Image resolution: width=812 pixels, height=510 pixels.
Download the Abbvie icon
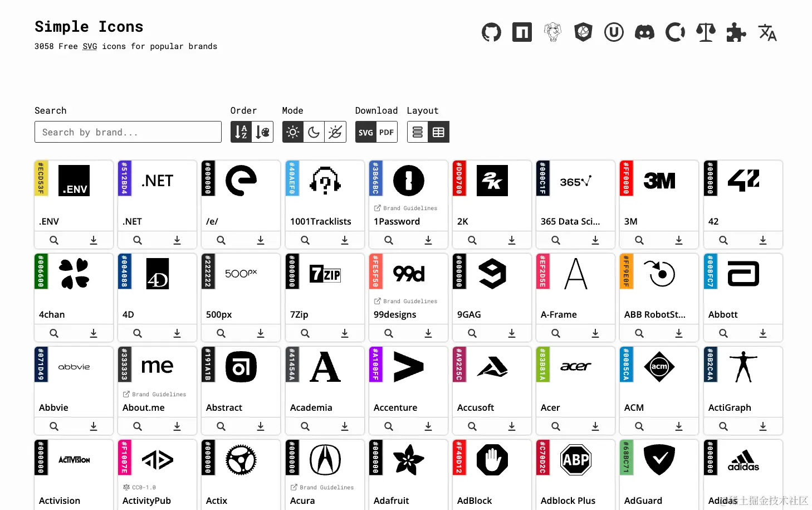point(94,426)
